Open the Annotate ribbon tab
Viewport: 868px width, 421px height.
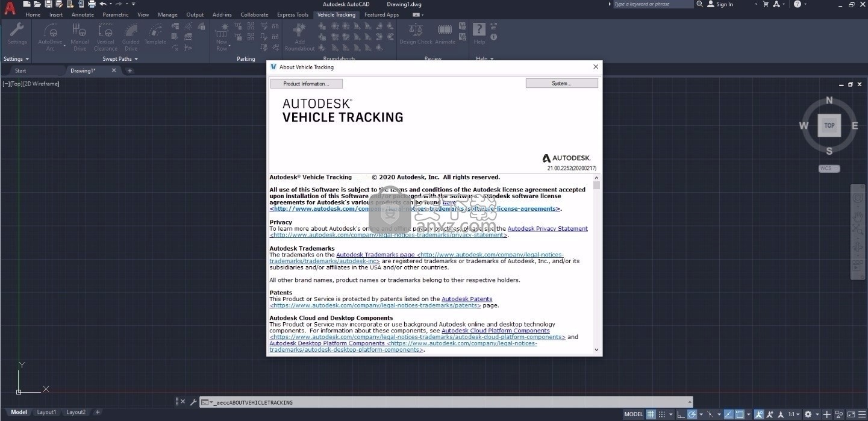point(83,14)
